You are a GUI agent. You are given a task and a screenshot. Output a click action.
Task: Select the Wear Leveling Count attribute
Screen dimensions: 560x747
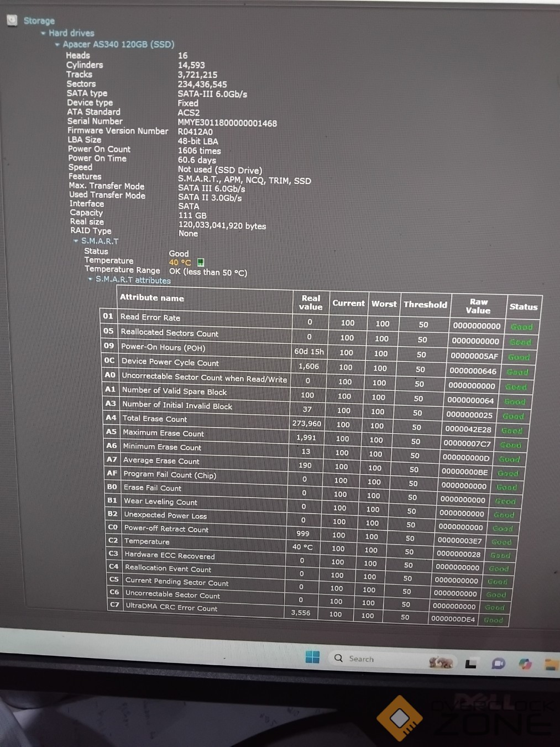coord(161,502)
